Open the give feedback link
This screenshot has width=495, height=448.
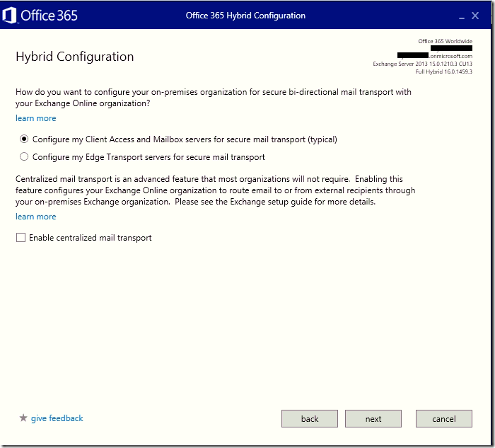click(57, 418)
